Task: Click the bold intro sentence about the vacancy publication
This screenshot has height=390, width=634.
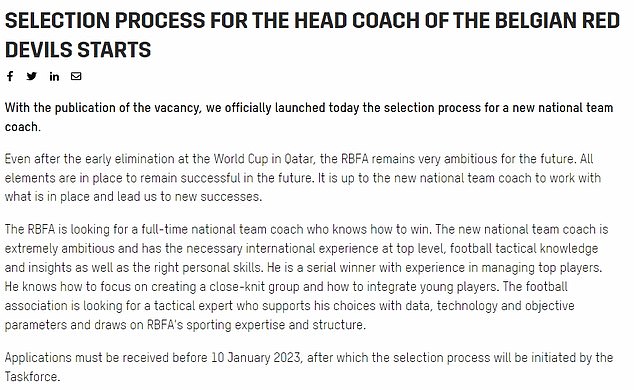Action: click(309, 117)
